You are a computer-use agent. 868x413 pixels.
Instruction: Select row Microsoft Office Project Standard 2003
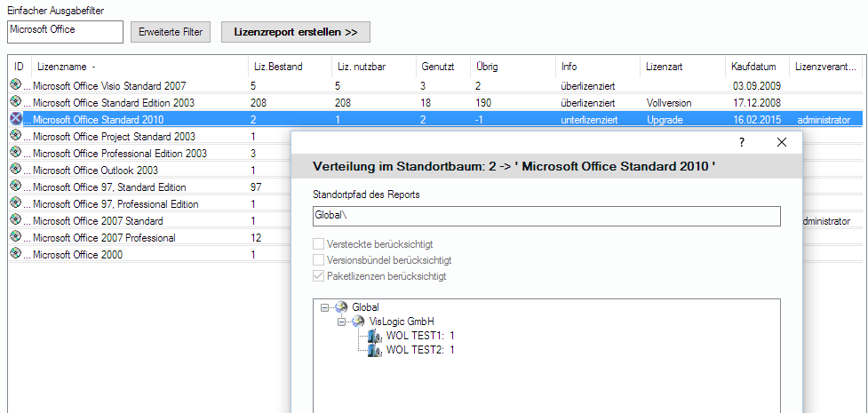point(149,136)
